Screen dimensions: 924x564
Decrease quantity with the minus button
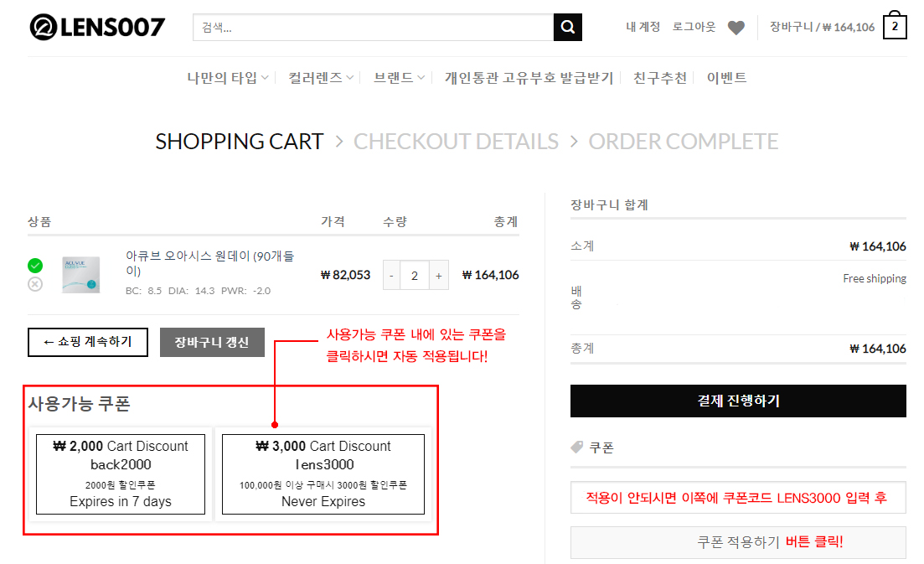[392, 275]
